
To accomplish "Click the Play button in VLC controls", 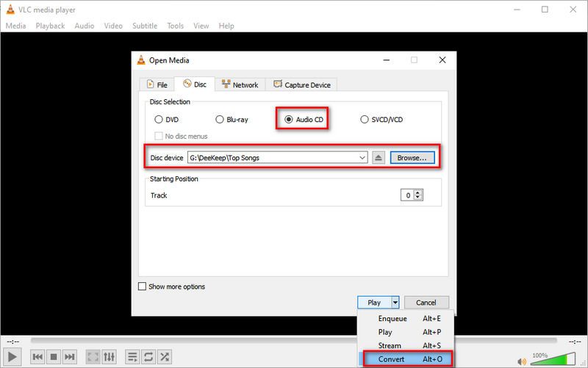I will [x=12, y=357].
